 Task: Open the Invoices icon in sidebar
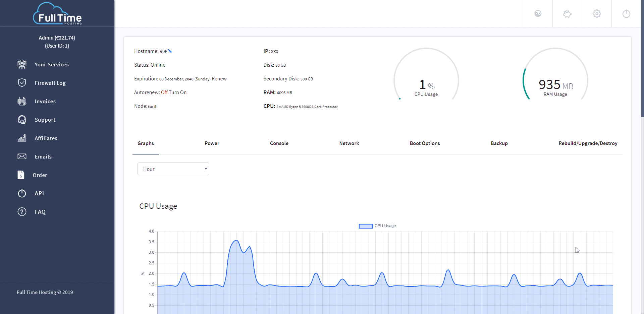click(x=21, y=101)
